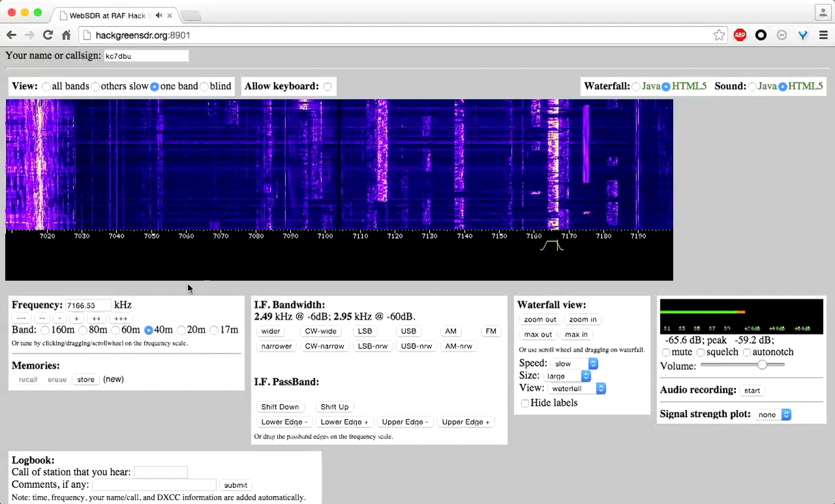Click the Logbook comments field
Viewport: 835px width, 504px height.
pyautogui.click(x=154, y=485)
